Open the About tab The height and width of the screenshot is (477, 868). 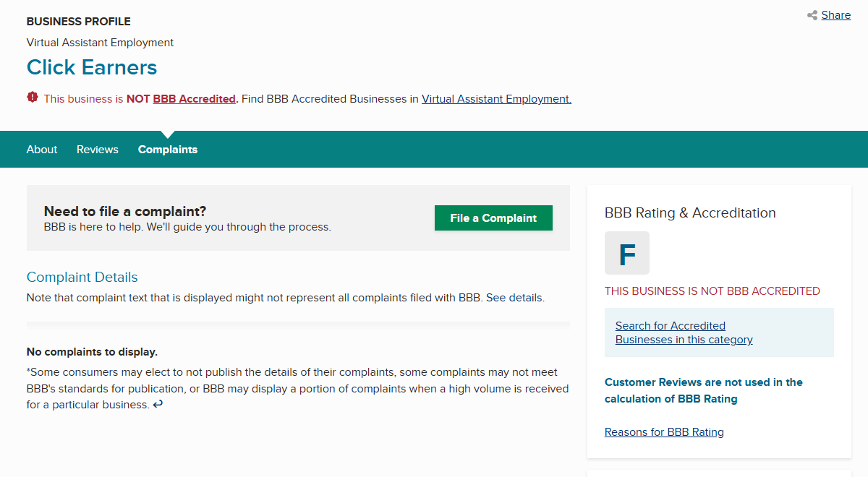(42, 150)
